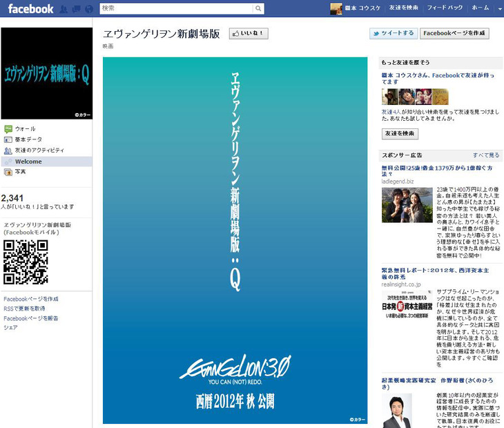
Task: Select the Welcome sidebar tab
Action: (x=47, y=162)
